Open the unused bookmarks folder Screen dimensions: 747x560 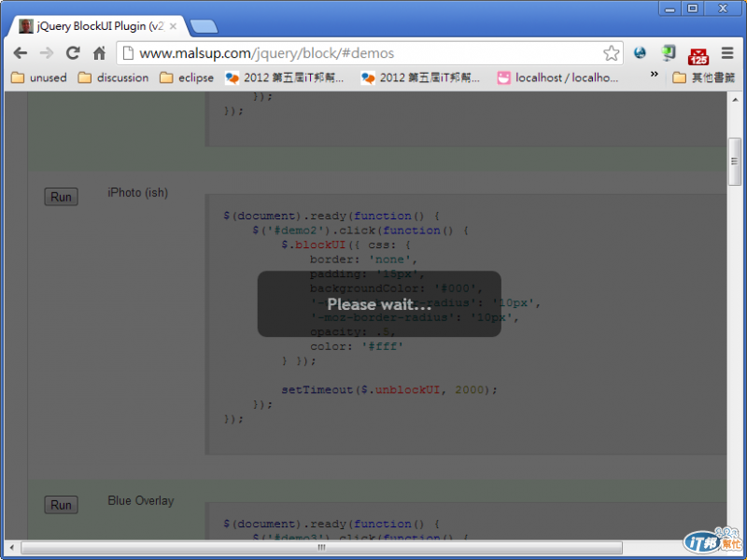[x=38, y=77]
